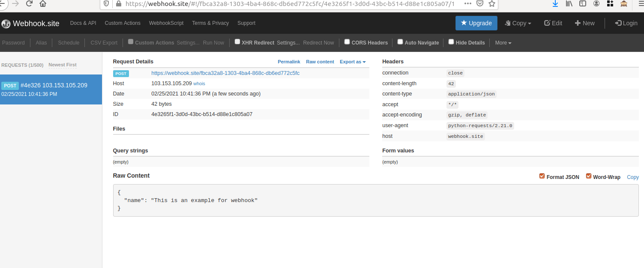Click Redirect Now in the toolbar
Viewport: 644px width, 268px height.
click(x=318, y=43)
